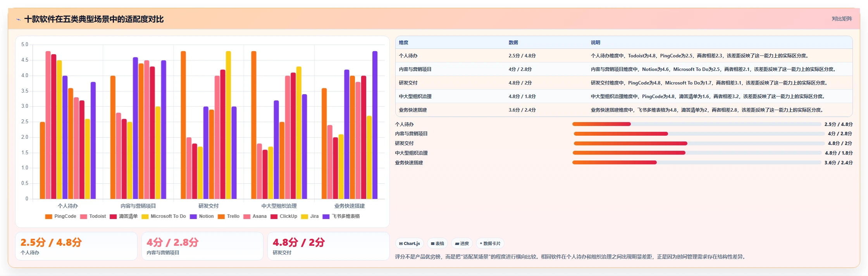Toggle Asana series in chart legend
Viewport: 868px width, 276px height.
point(255,216)
